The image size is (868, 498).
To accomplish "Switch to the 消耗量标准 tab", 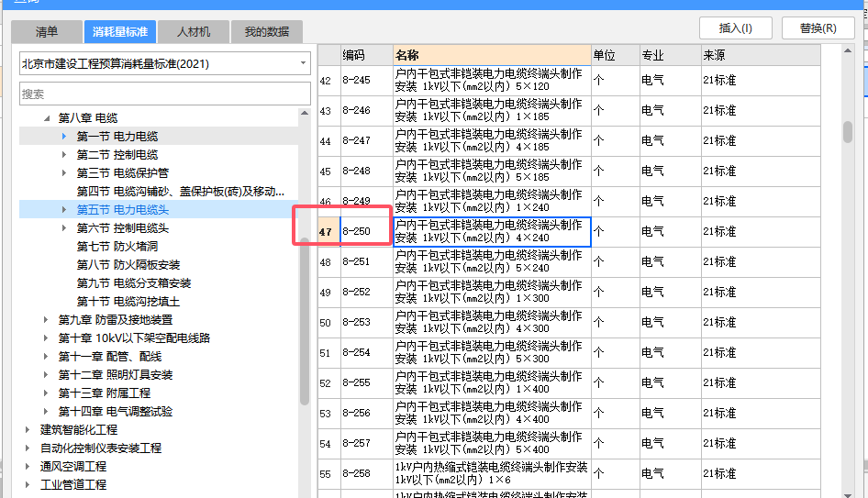I will tap(120, 31).
